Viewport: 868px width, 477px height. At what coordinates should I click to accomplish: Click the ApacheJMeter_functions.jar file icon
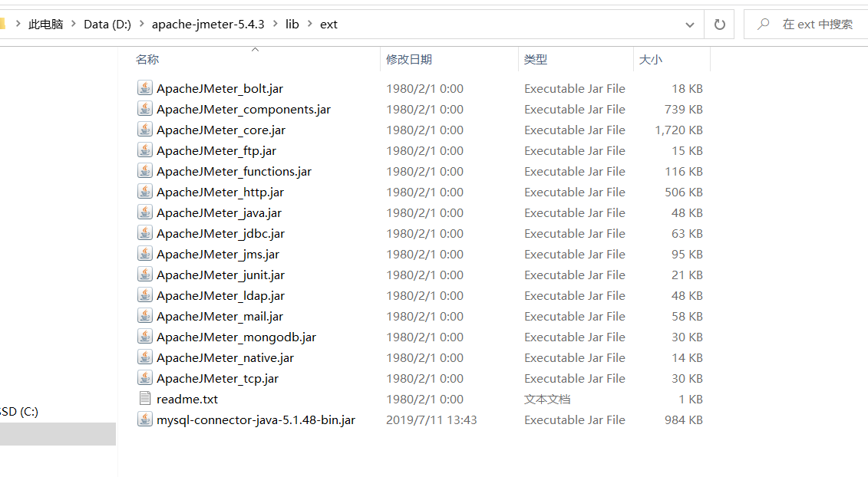(x=145, y=171)
